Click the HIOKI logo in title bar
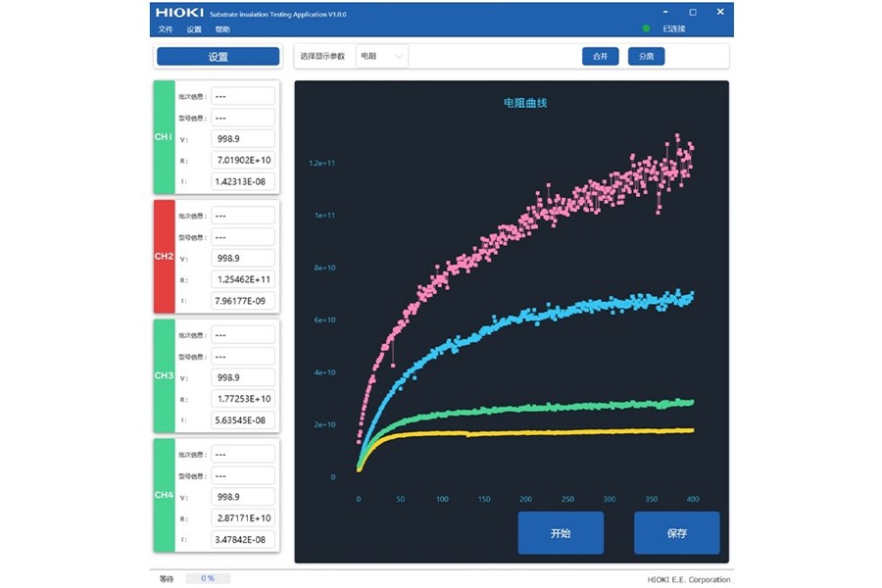 click(179, 13)
